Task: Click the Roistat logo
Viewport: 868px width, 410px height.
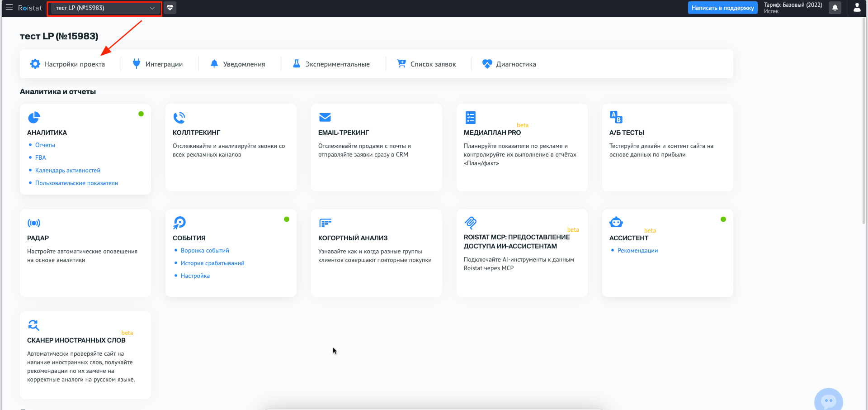Action: click(30, 8)
